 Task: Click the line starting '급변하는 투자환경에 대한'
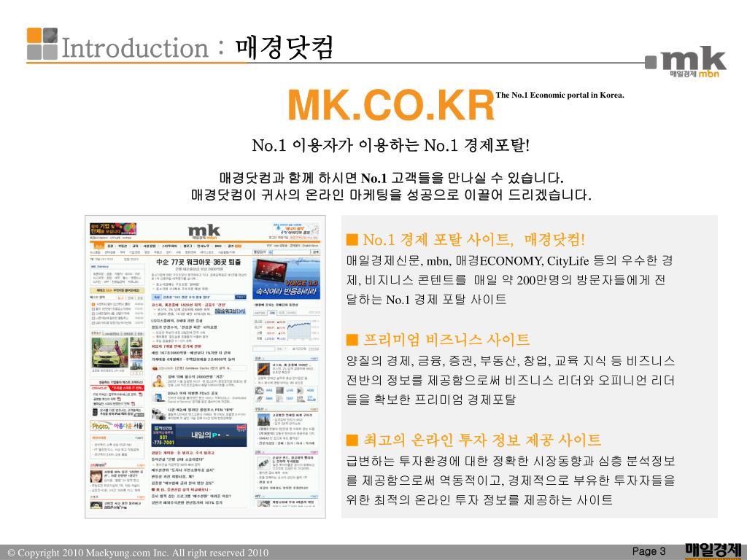[511, 461]
